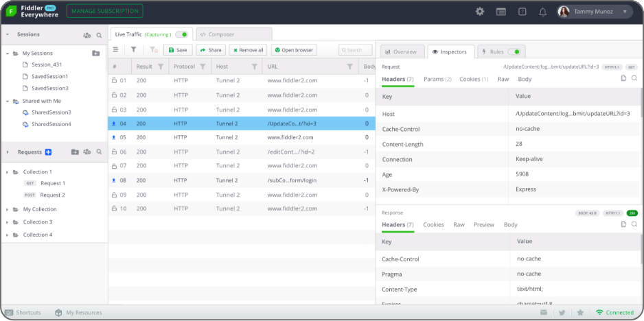Select traffic row 08 with /subCo...form/login
This screenshot has width=644, height=321.
[242, 180]
